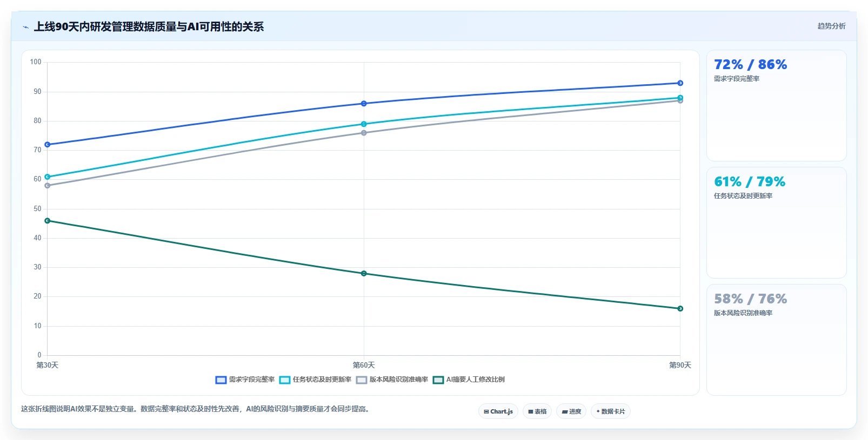868x440 pixels.
Task: Select the 数据卡片 tag chip
Action: [611, 411]
